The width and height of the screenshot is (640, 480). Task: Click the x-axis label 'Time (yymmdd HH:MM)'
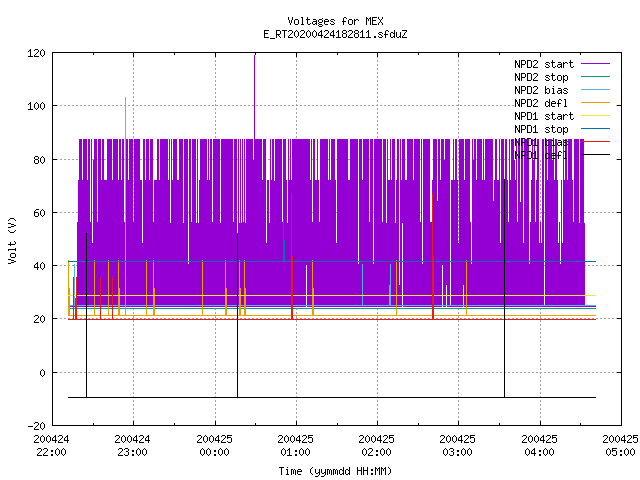tap(335, 471)
